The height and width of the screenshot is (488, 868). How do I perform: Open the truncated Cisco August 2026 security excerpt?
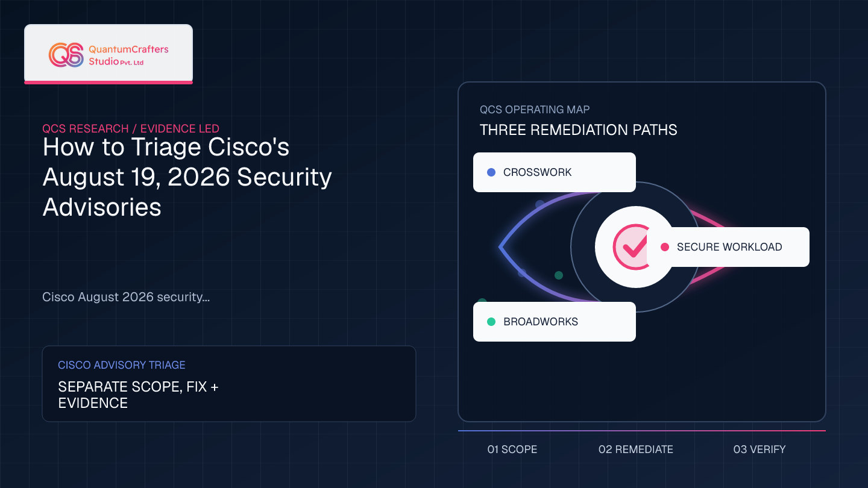point(126,297)
